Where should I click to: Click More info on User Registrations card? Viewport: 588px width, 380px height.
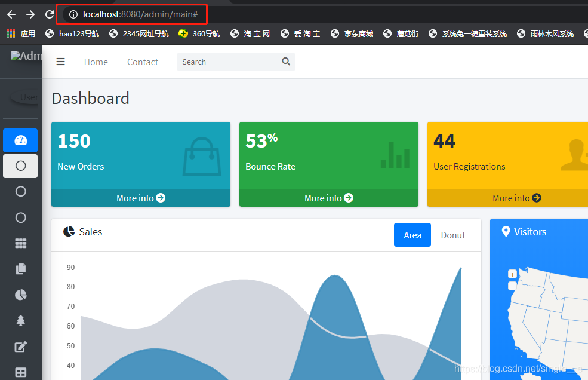pos(516,198)
